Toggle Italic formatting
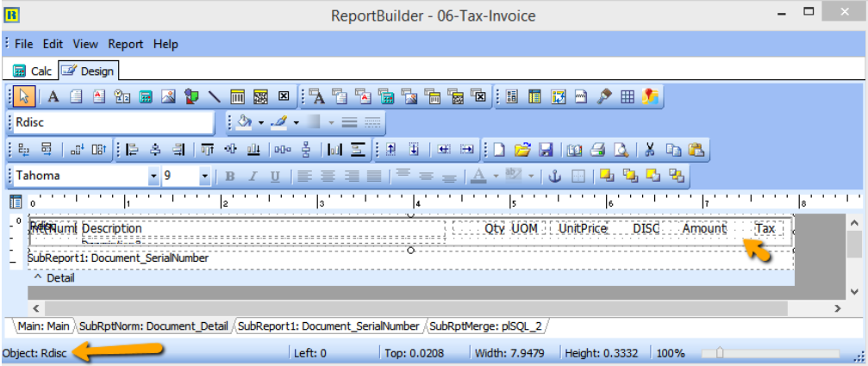Screen dimensions: 868x366 click(253, 177)
